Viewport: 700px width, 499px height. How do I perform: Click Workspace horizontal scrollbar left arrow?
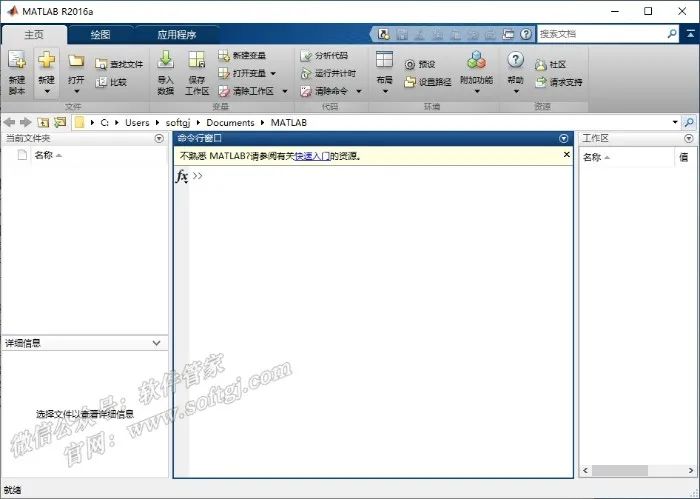tap(586, 470)
